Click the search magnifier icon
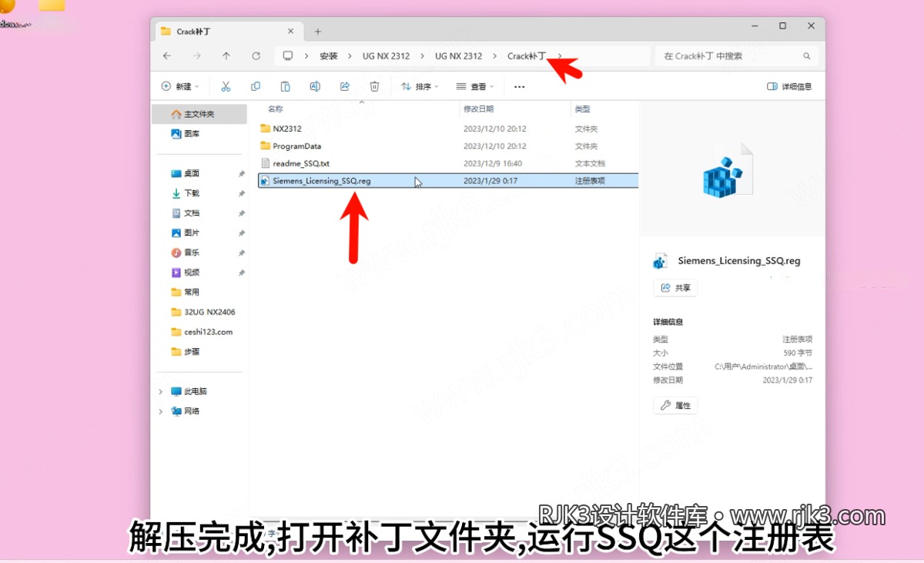924x563 pixels. pyautogui.click(x=807, y=56)
